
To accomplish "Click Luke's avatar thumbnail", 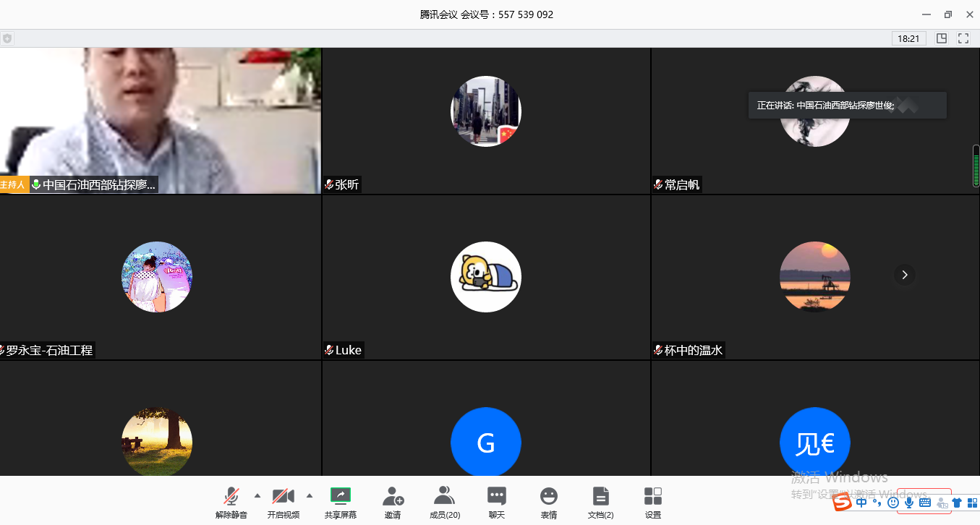I will [486, 277].
